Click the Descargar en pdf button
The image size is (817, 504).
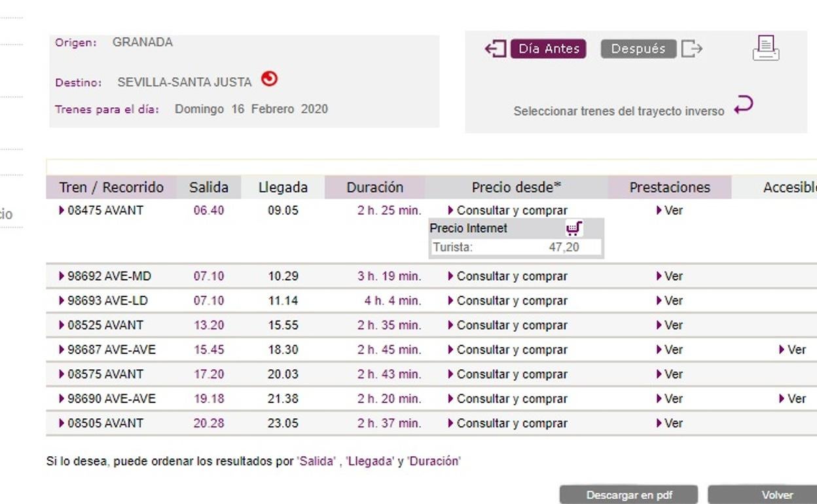(x=628, y=495)
